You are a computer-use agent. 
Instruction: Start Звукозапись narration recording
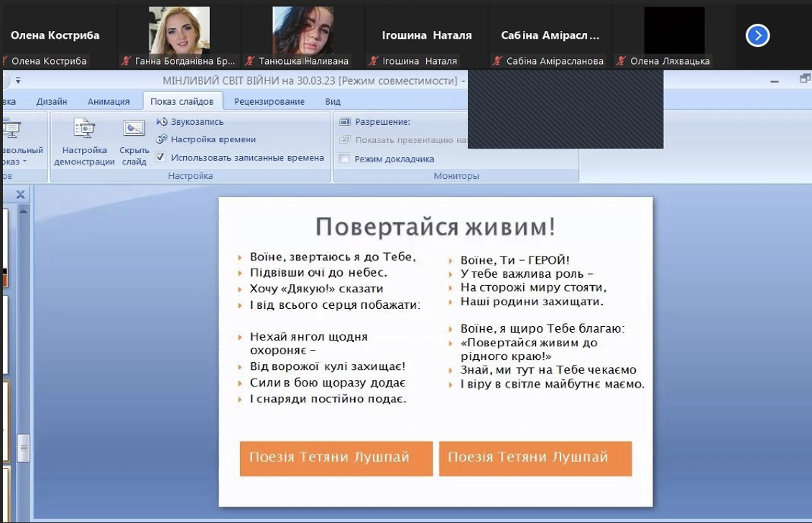pyautogui.click(x=162, y=122)
